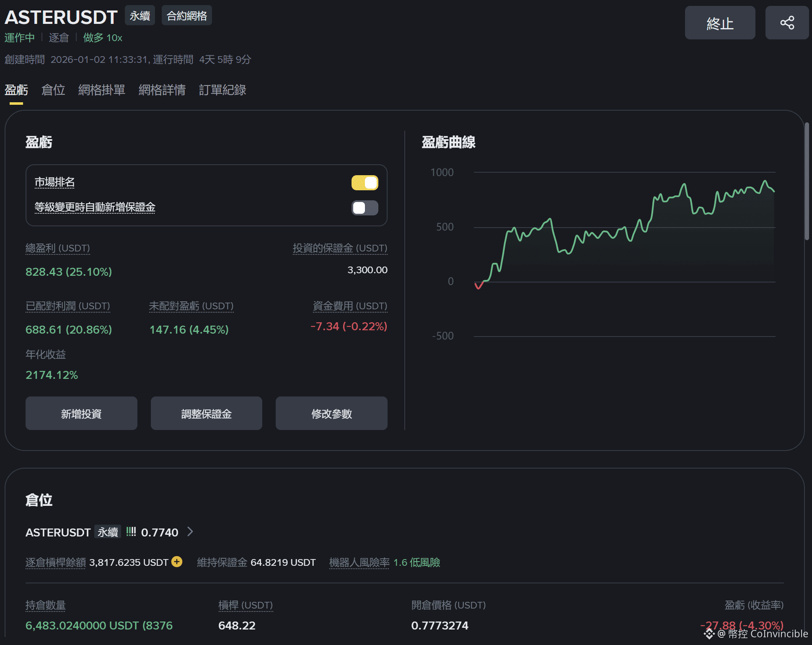
Task: Click the yellow plus icon beside margin balance
Action: tap(177, 562)
